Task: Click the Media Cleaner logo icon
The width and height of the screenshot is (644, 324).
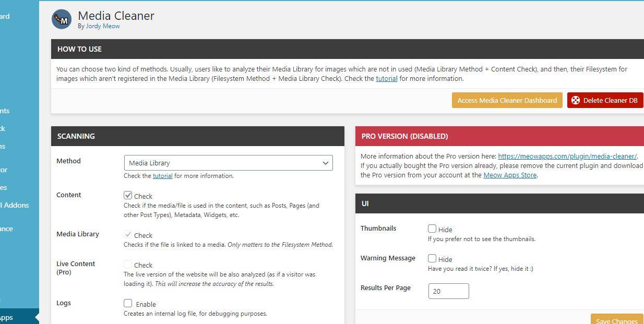Action: click(x=62, y=19)
